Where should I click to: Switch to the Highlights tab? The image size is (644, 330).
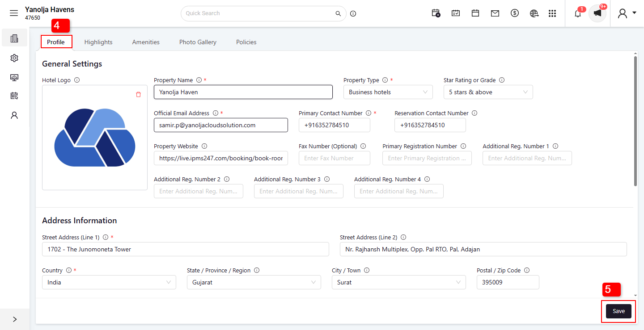(98, 42)
